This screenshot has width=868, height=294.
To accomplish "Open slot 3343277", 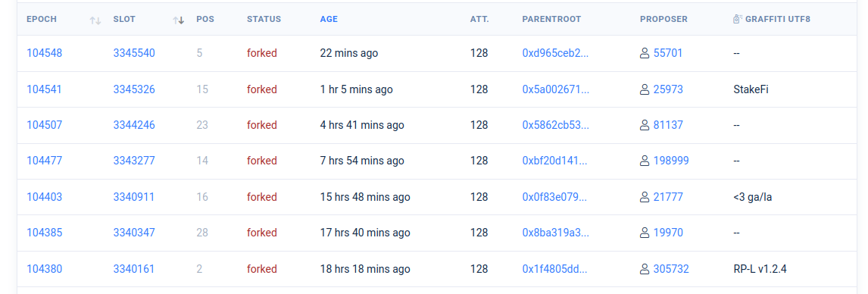I will point(134,161).
